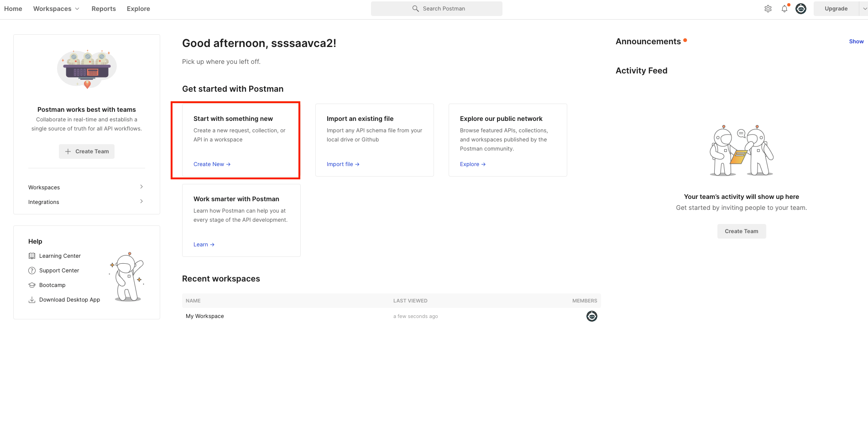Go to the Home tab
Screen dimensions: 868x438
[13, 9]
